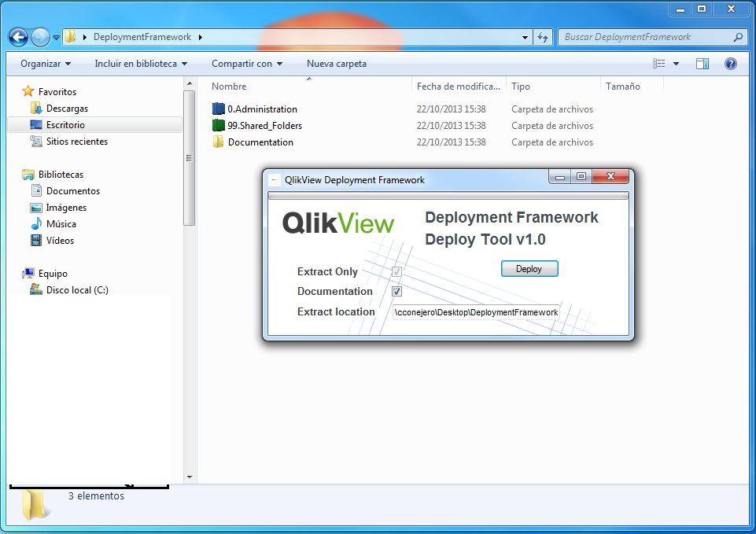The image size is (756, 534).
Task: Open the Vídeos library
Action: click(x=60, y=241)
